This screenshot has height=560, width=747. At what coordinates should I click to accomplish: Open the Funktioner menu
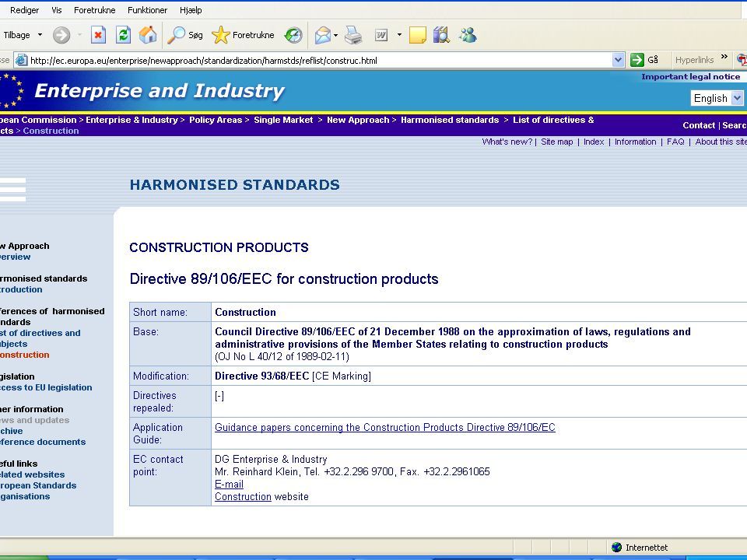pos(147,10)
